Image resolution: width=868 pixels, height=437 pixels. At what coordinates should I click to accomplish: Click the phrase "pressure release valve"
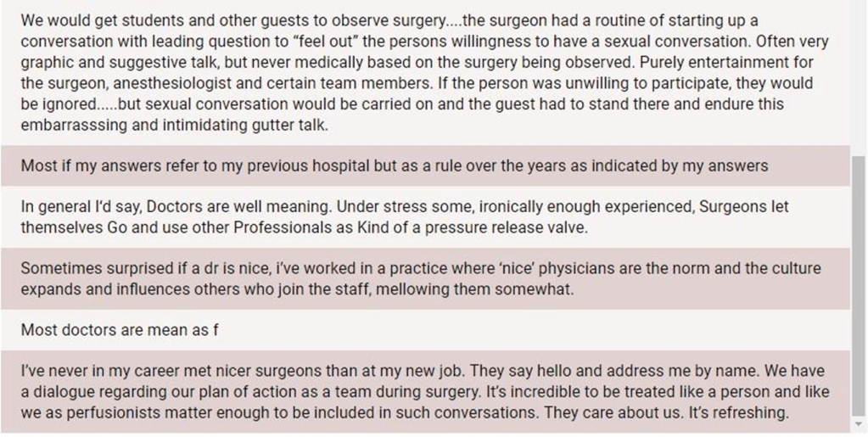pos(509,228)
